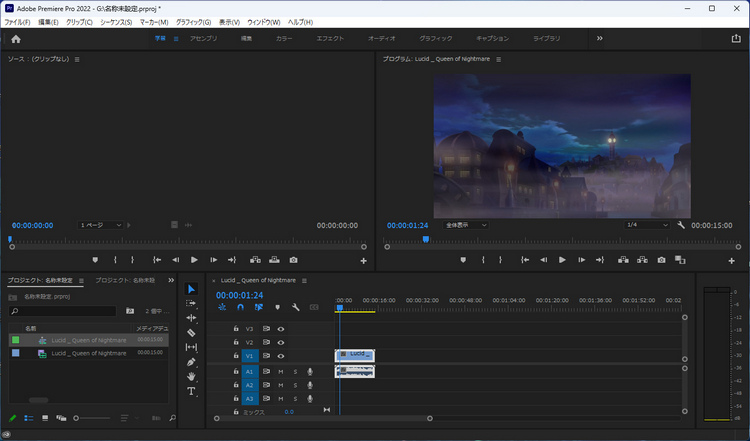Select the Slip tool
Image resolution: width=750 pixels, height=441 pixels.
click(x=191, y=347)
